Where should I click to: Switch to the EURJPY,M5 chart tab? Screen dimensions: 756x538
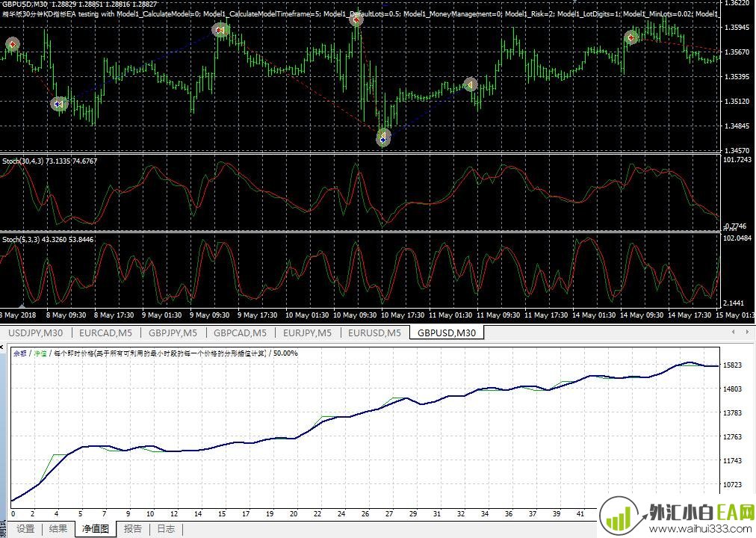[307, 333]
